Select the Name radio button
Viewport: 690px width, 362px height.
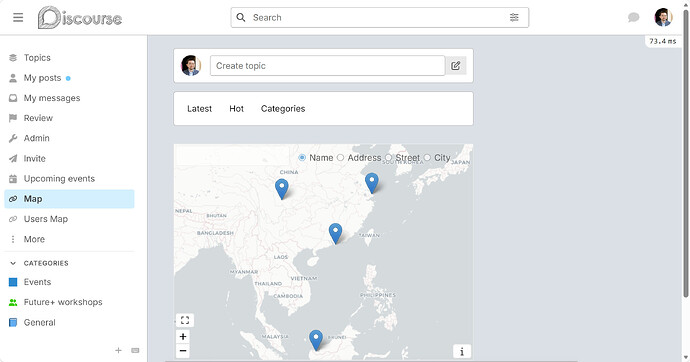pyautogui.click(x=302, y=157)
